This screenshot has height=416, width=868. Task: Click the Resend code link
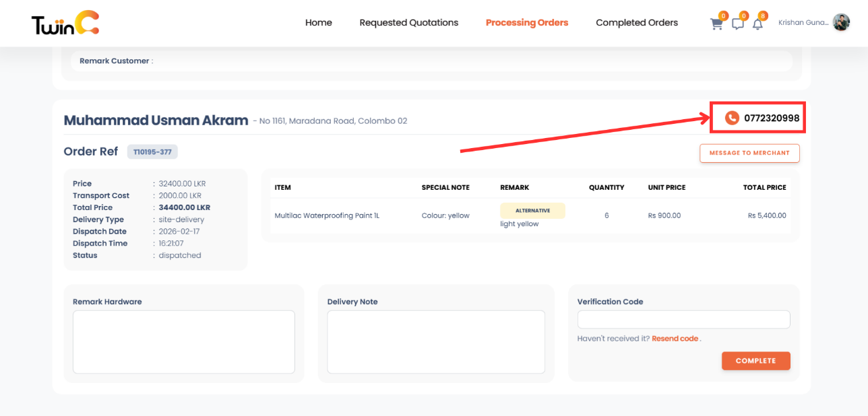[675, 338]
